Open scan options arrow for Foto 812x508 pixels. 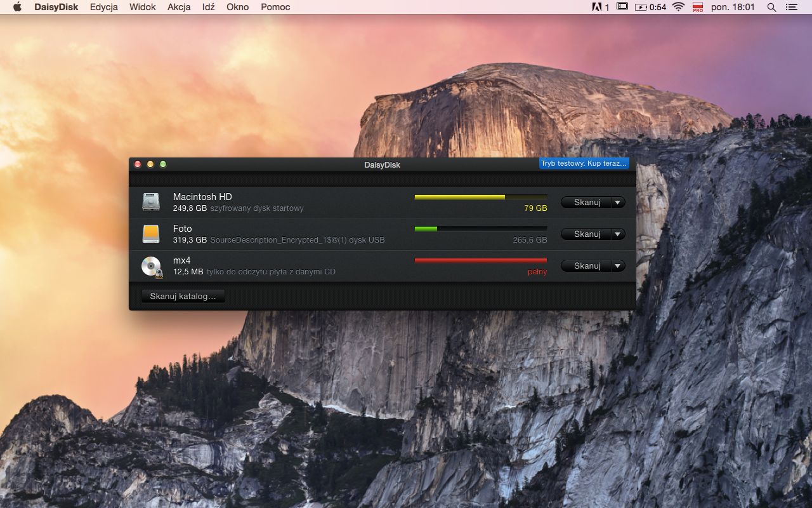pyautogui.click(x=618, y=234)
